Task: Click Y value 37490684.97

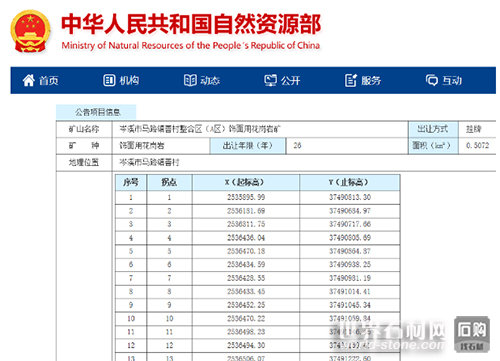Action: click(x=350, y=211)
